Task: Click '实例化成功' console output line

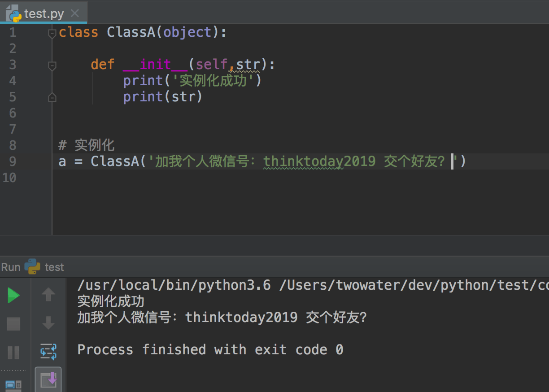Action: [111, 301]
